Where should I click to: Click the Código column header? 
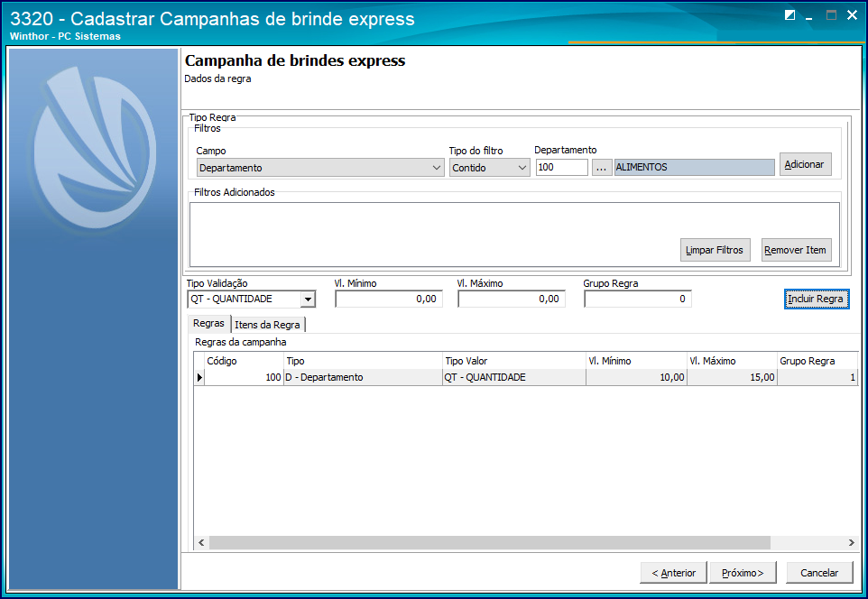point(244,361)
